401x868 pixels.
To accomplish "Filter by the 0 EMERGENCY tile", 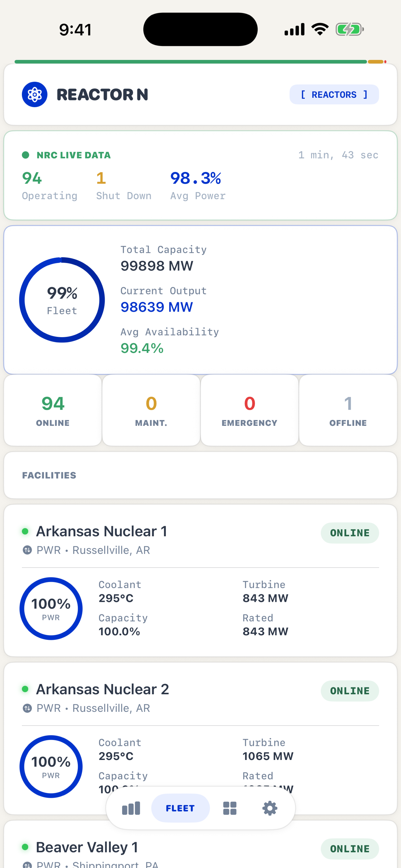I will pyautogui.click(x=250, y=410).
